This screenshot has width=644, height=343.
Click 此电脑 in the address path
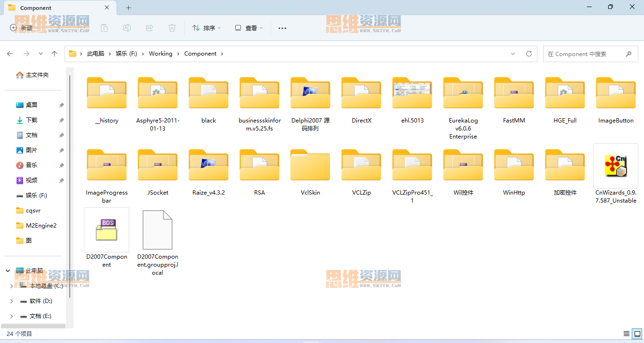[96, 54]
